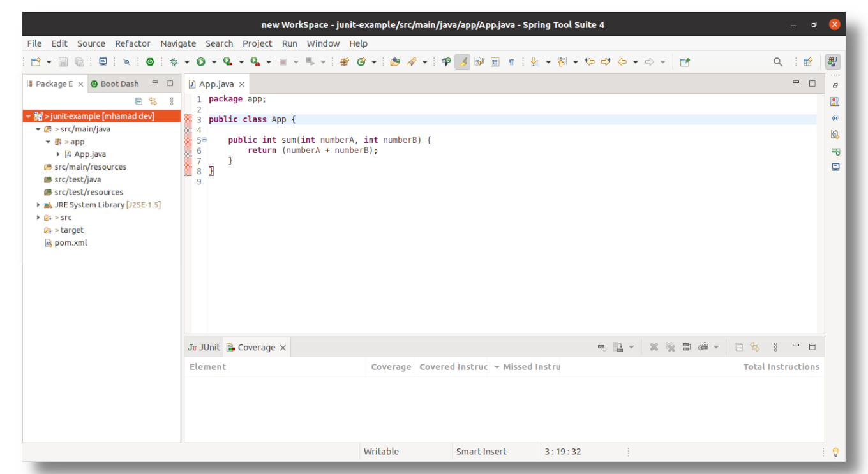Expand the JRE System Library node

38,205
